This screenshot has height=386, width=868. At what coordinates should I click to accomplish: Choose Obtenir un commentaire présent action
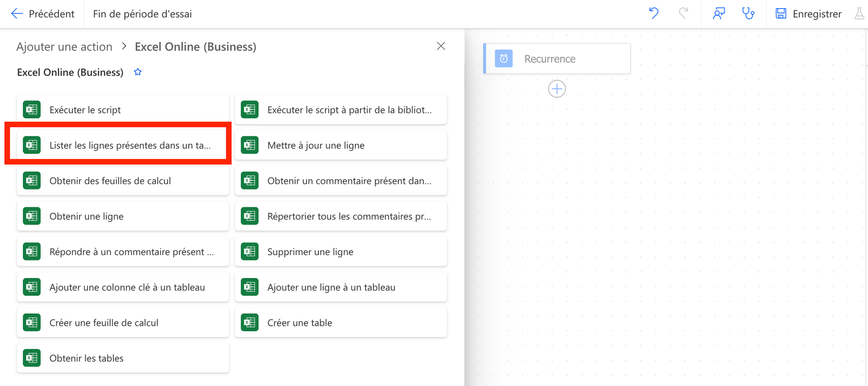[341, 181]
